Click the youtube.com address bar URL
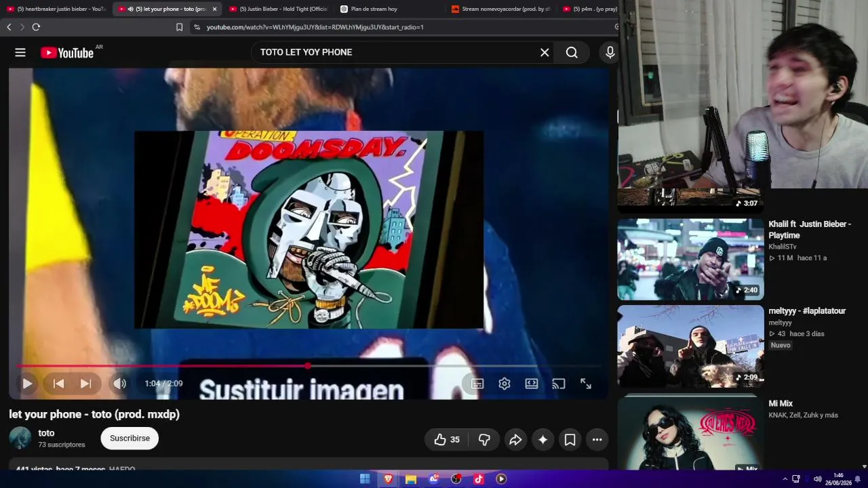The height and width of the screenshot is (488, 868). pyautogui.click(x=315, y=27)
